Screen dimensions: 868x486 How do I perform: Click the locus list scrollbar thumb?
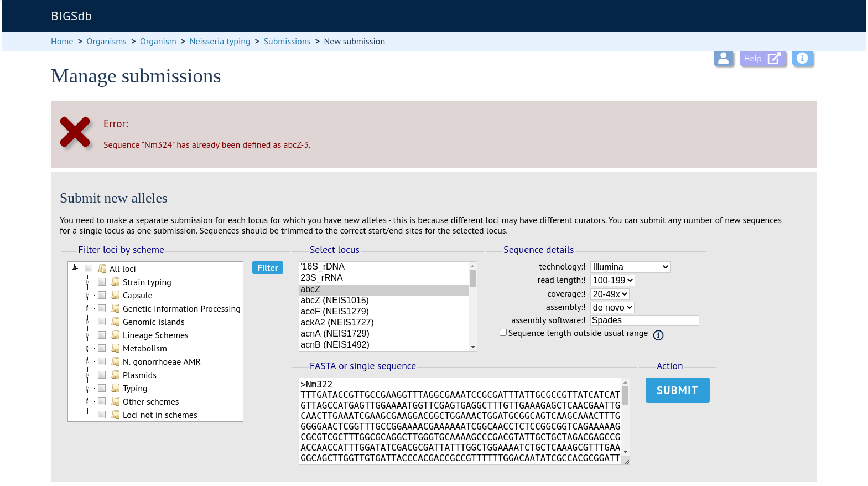(472, 278)
